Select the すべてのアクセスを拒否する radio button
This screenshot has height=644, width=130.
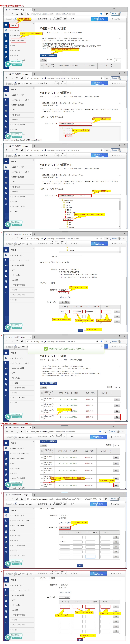59,272
